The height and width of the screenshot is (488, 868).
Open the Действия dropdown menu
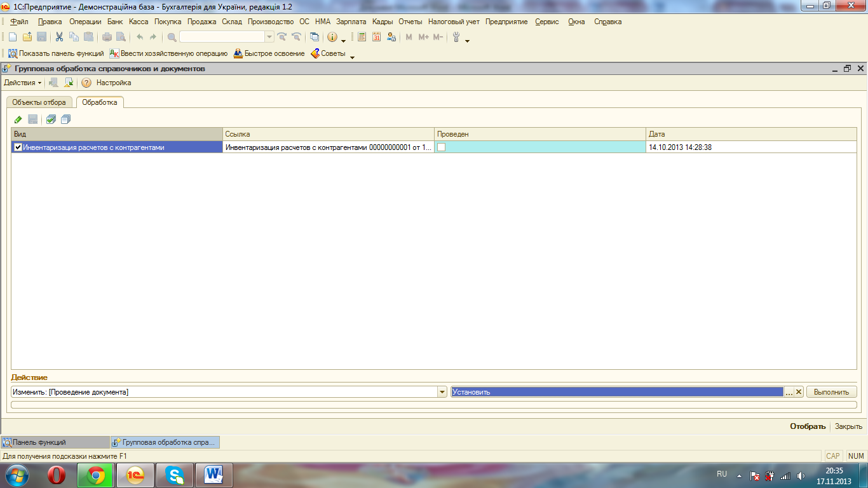(x=23, y=83)
